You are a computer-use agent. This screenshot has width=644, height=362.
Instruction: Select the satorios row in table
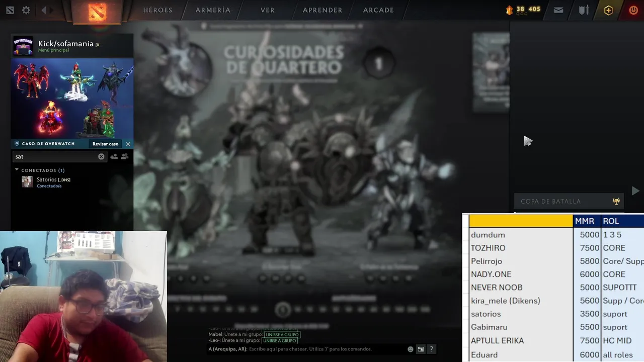(x=486, y=314)
